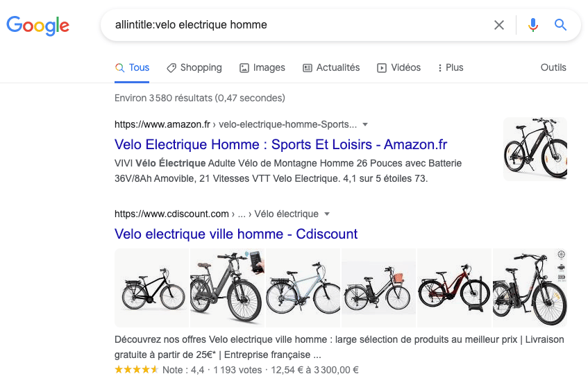Click inside the search query input field
588x383 pixels.
point(292,25)
